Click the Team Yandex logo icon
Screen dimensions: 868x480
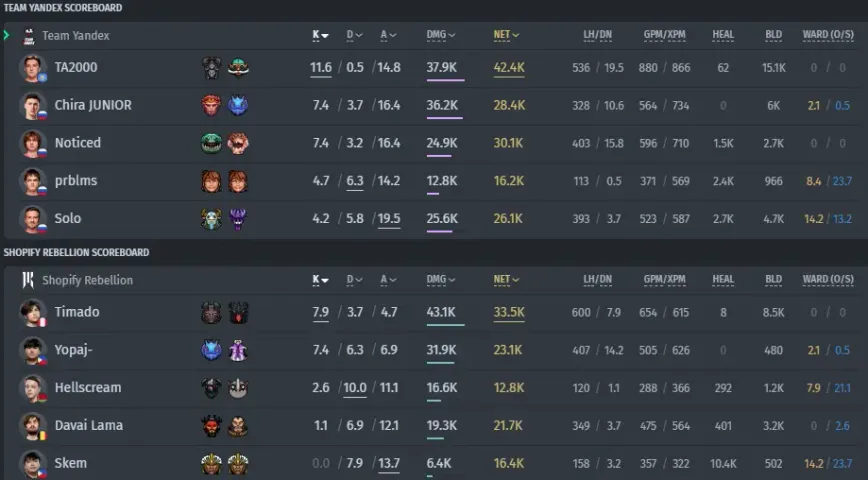coord(29,36)
